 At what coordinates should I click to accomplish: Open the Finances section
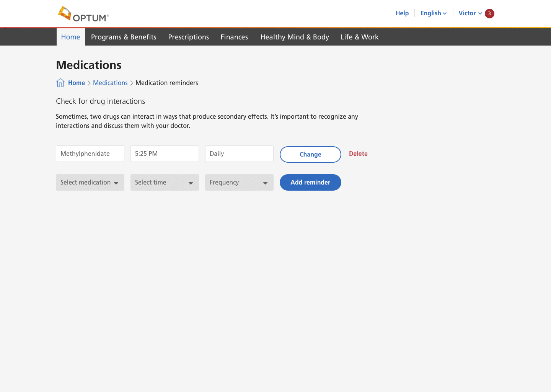[x=234, y=37]
